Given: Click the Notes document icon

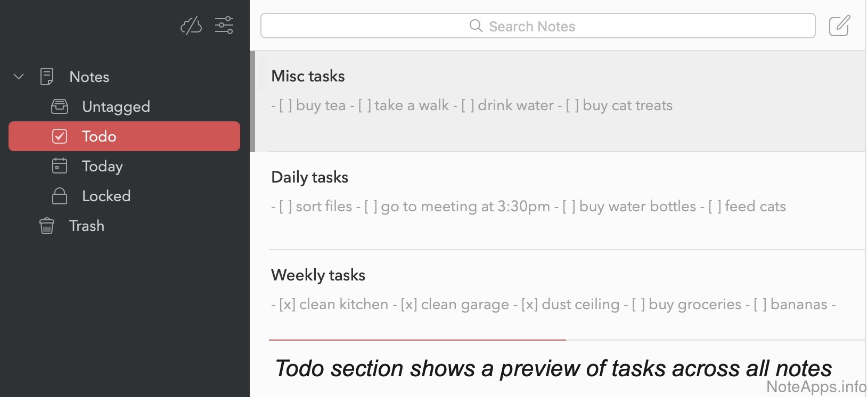Looking at the screenshot, I should 47,77.
